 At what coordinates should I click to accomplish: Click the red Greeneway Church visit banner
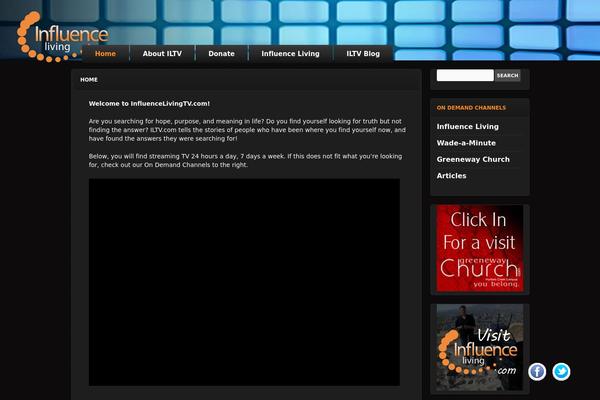tap(480, 248)
